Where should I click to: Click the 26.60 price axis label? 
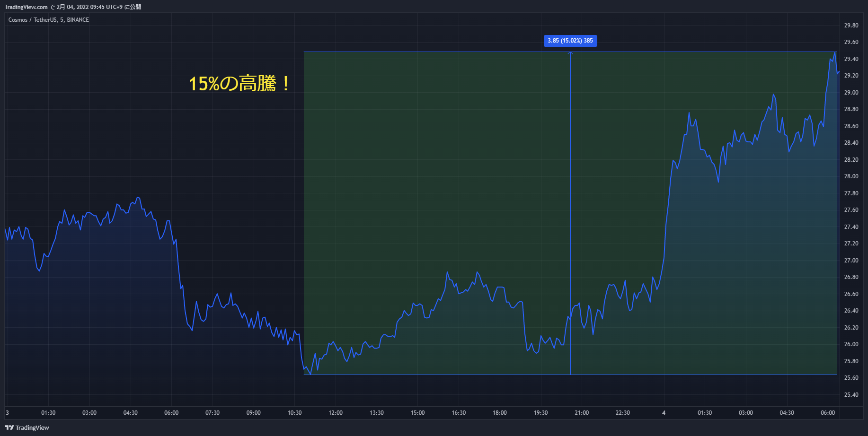851,294
